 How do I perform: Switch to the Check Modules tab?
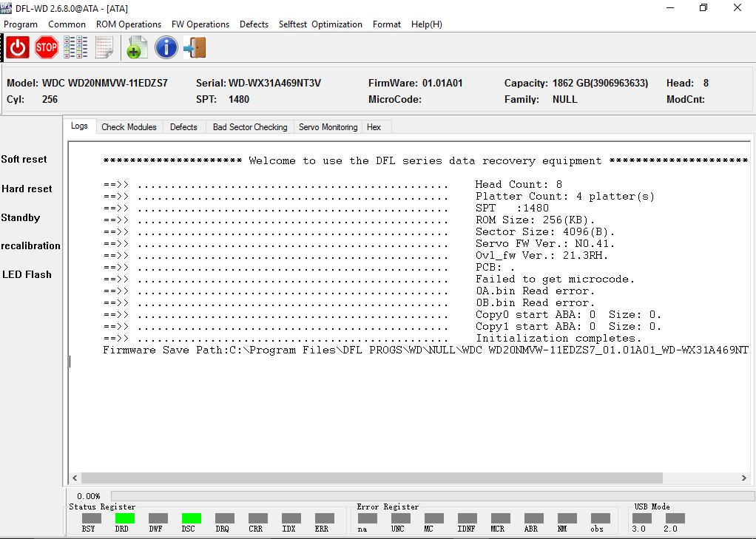pyautogui.click(x=129, y=127)
